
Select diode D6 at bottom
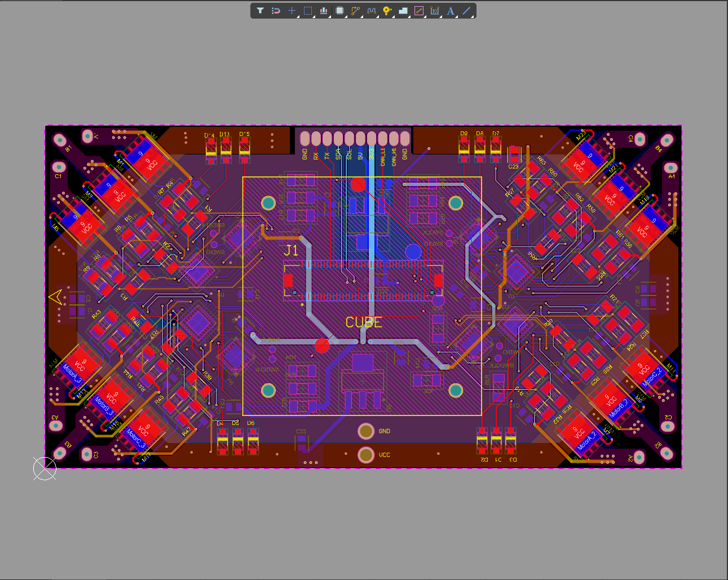[x=253, y=440]
